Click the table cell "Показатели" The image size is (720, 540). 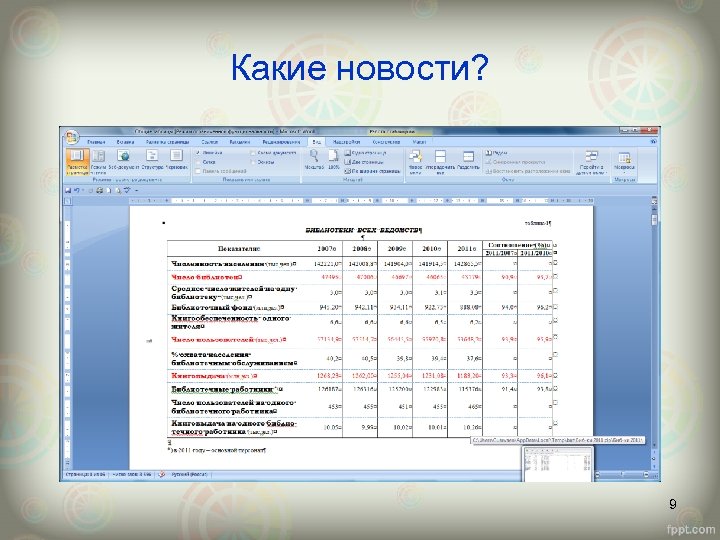[239, 249]
